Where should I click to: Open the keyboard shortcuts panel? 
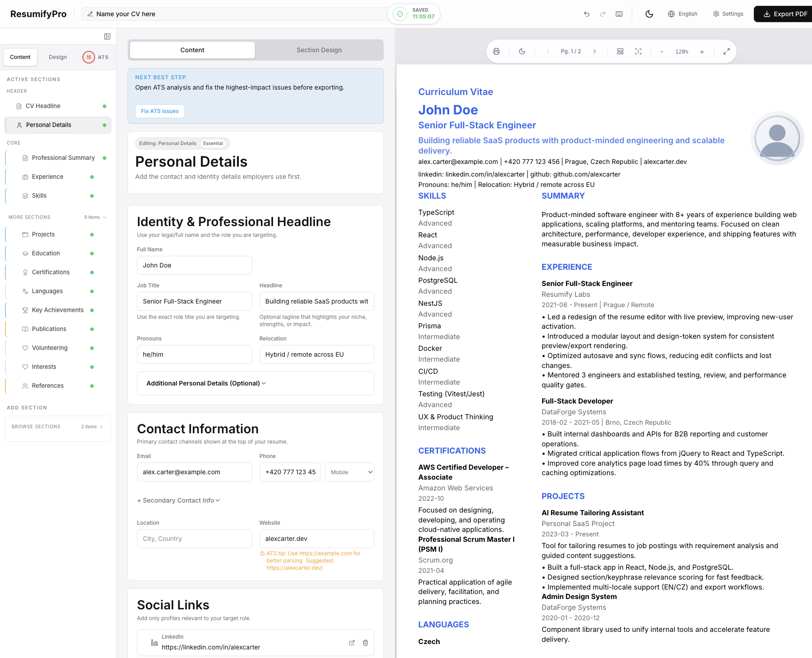click(x=619, y=14)
